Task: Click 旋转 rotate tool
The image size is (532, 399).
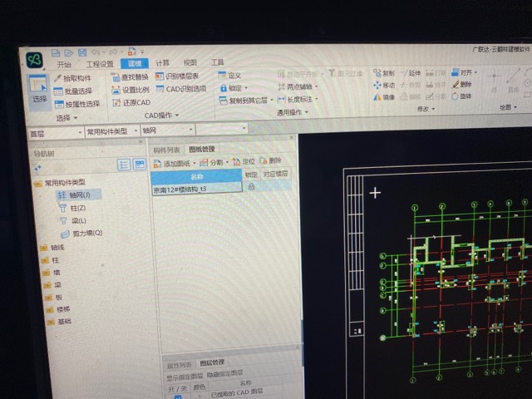Action: click(461, 96)
